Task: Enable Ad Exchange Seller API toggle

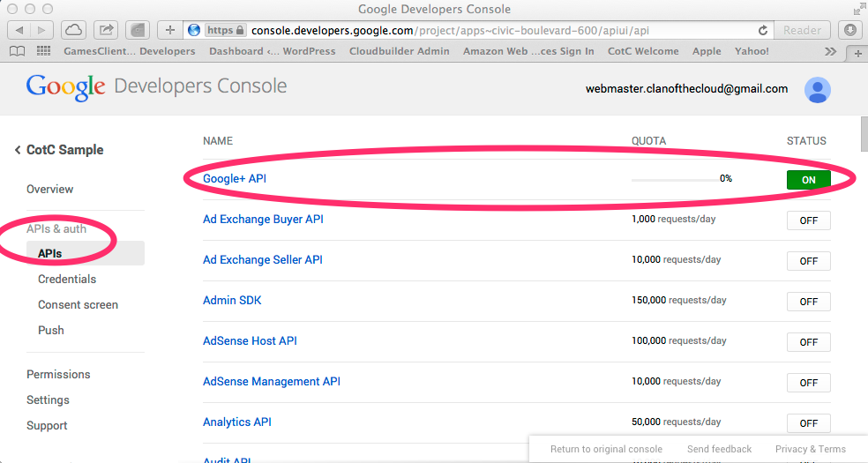Action: tap(809, 261)
